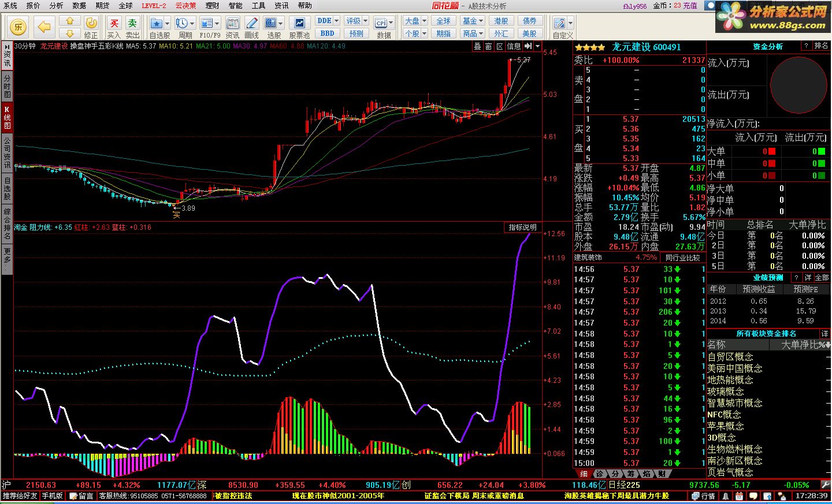The height and width of the screenshot is (504, 832).
Task: Open the 自定义 customize icon
Action: coord(560,23)
